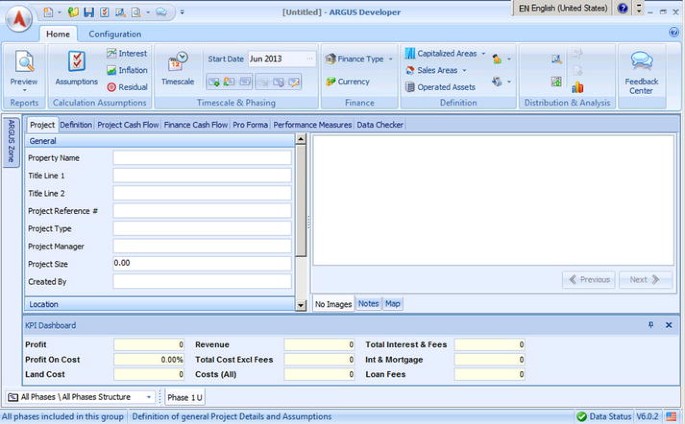
Task: Expand the Start Date dropdown
Action: click(309, 59)
